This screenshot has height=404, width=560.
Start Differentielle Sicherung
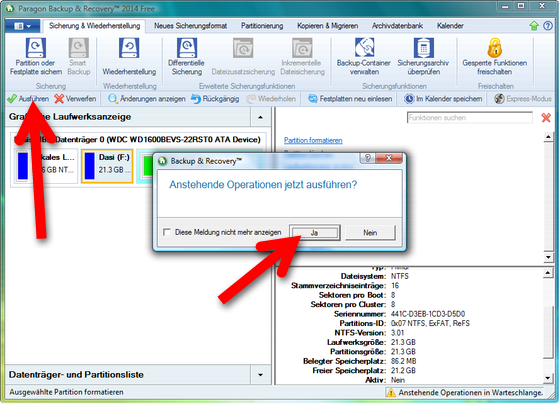pyautogui.click(x=186, y=57)
